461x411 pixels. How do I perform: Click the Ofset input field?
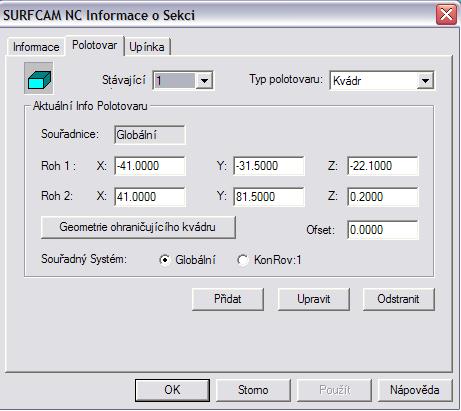pyautogui.click(x=383, y=230)
